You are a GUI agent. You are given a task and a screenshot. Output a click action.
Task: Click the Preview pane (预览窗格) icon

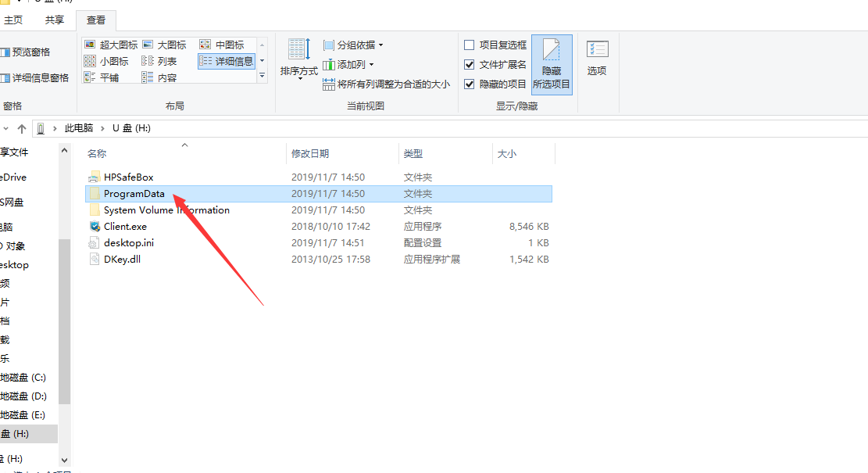(25, 52)
